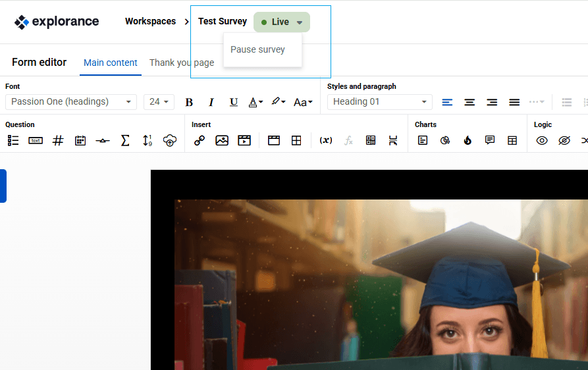Insert a sum (sigma) question

pos(125,141)
